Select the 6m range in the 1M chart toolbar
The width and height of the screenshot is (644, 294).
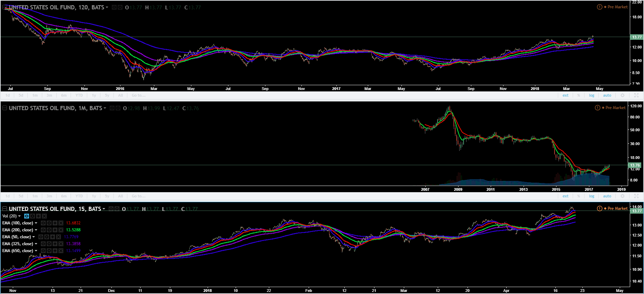point(64,196)
